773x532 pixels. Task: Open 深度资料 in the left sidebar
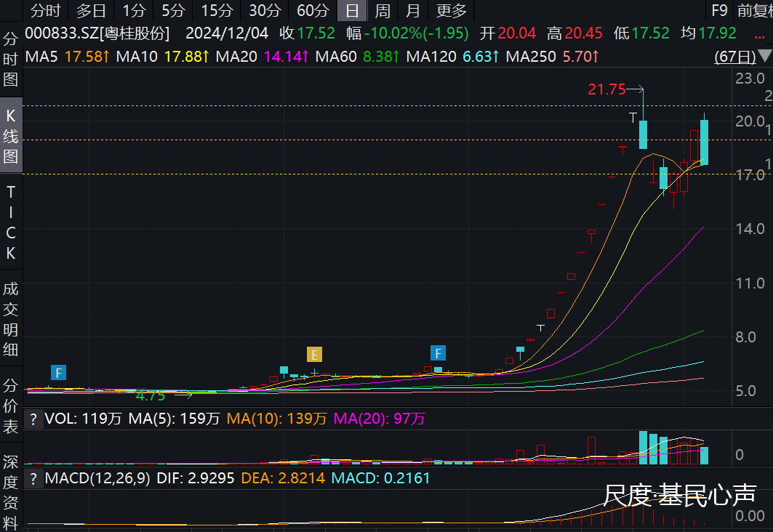11,491
